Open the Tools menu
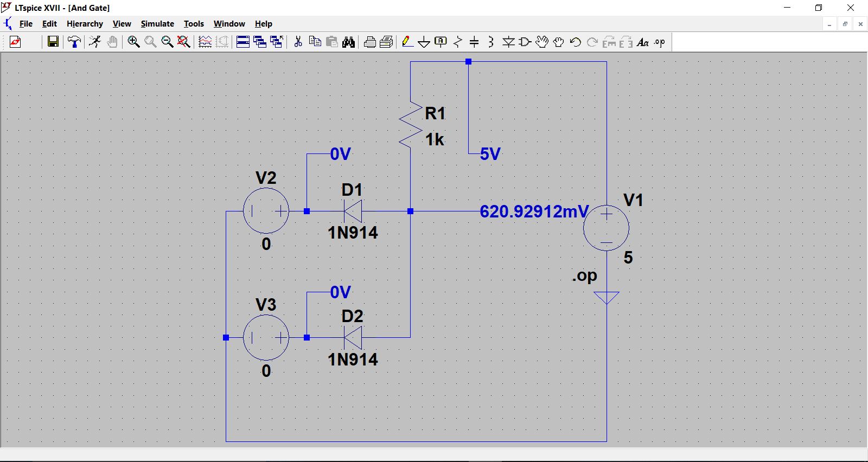The image size is (868, 462). pos(194,24)
